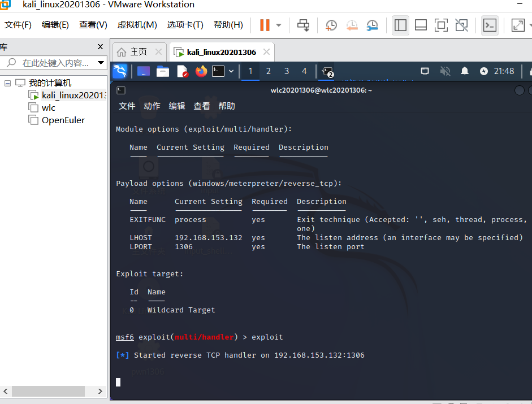The image size is (532, 404).
Task: Click the 21:48 clock
Action: (x=504, y=71)
